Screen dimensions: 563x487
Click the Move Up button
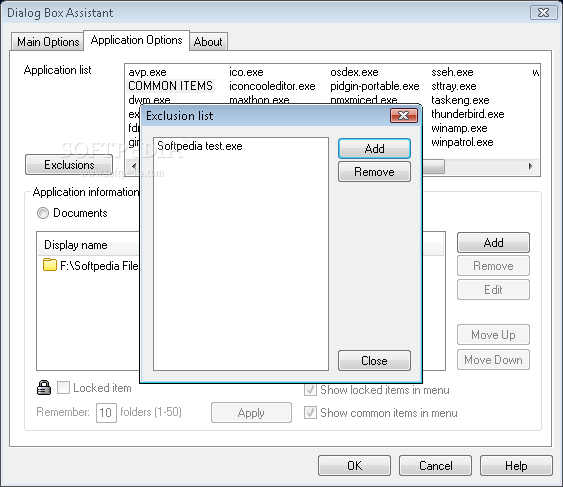click(493, 335)
